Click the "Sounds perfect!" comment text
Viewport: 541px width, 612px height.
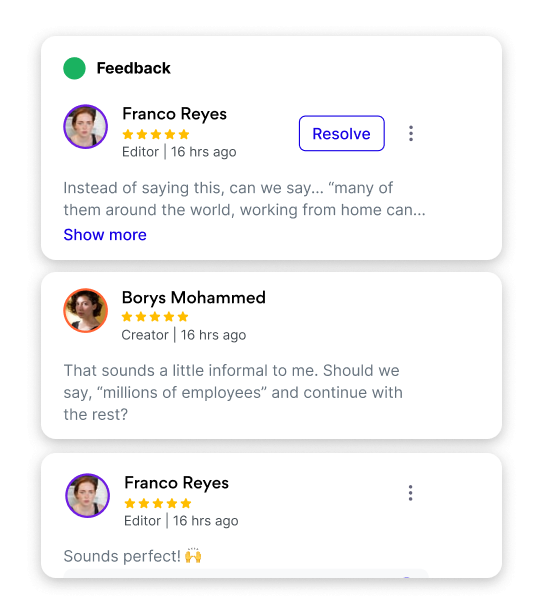(x=122, y=556)
